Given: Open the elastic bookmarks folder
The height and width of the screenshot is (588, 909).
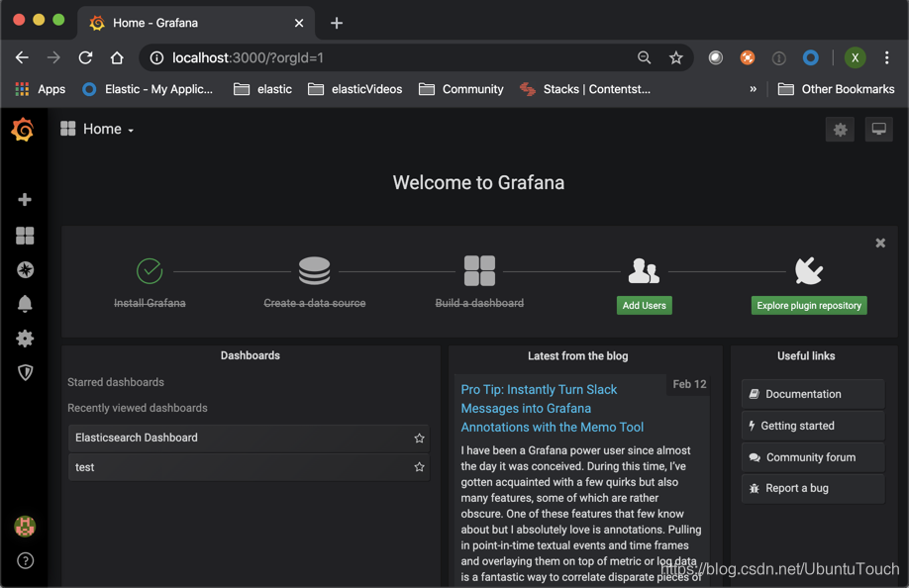Looking at the screenshot, I should coord(262,89).
